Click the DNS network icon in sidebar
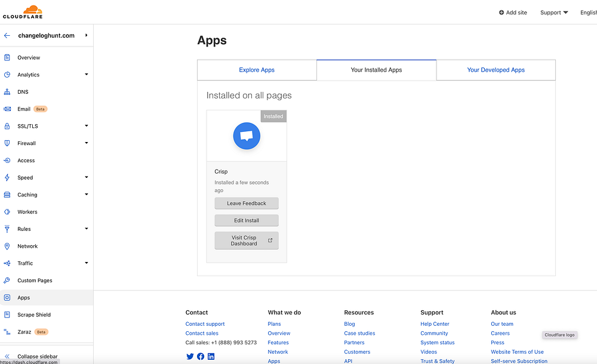 (x=7, y=92)
